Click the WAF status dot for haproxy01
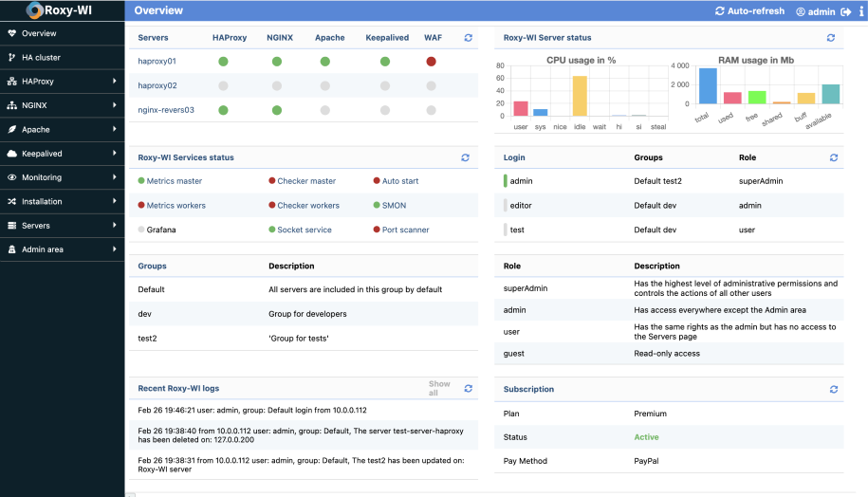 [x=432, y=62]
